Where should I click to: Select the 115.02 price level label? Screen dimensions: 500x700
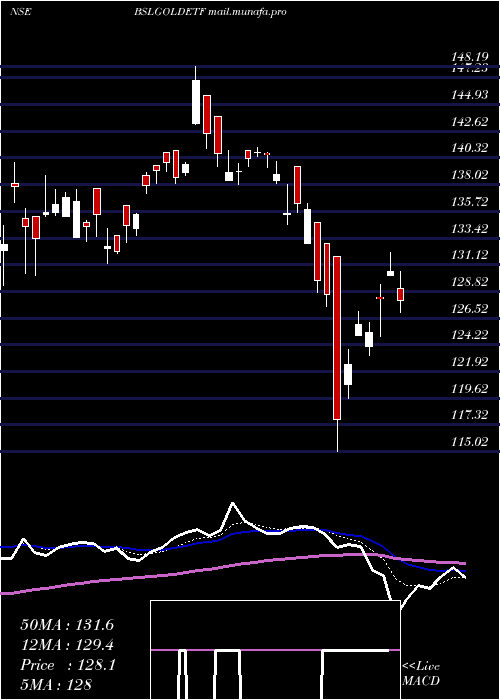click(469, 442)
